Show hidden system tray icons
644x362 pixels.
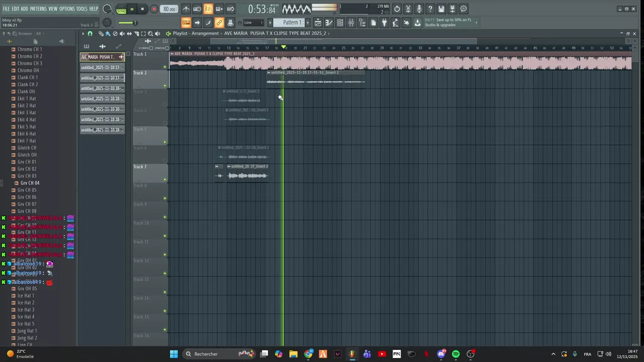coord(553,354)
